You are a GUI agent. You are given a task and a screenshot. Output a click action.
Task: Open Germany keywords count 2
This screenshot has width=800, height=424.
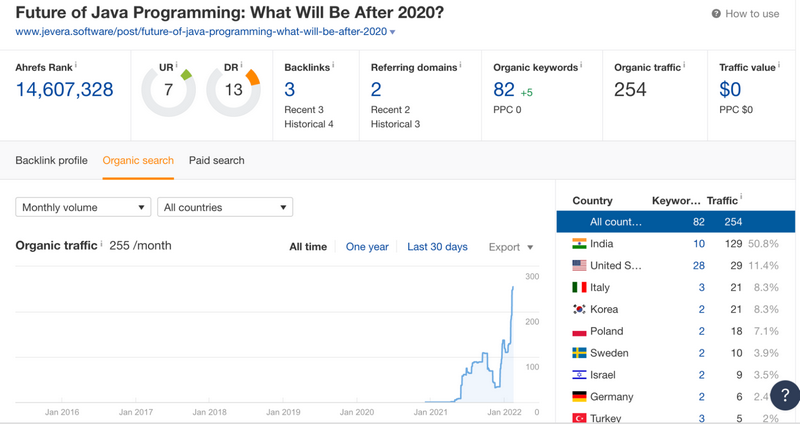pyautogui.click(x=702, y=397)
